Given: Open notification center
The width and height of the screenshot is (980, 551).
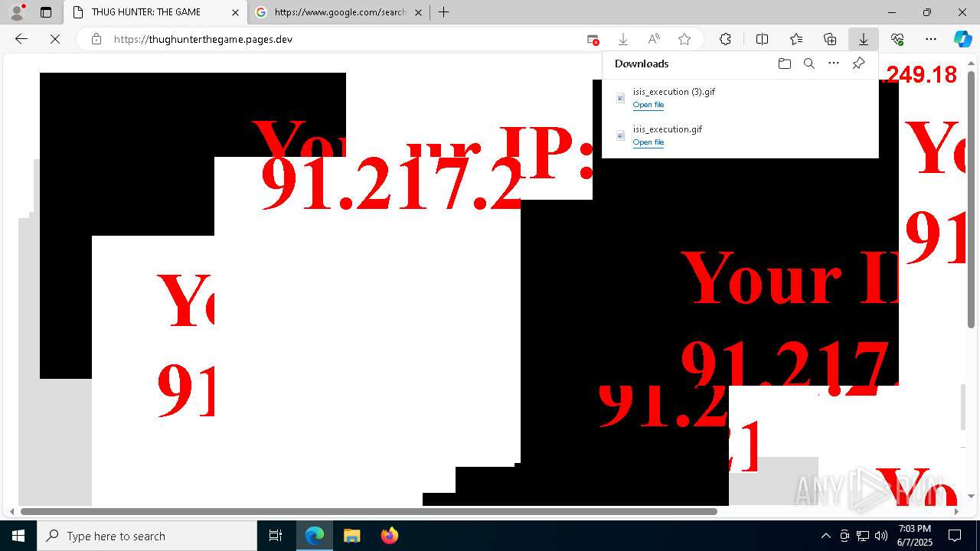Looking at the screenshot, I should [x=955, y=536].
